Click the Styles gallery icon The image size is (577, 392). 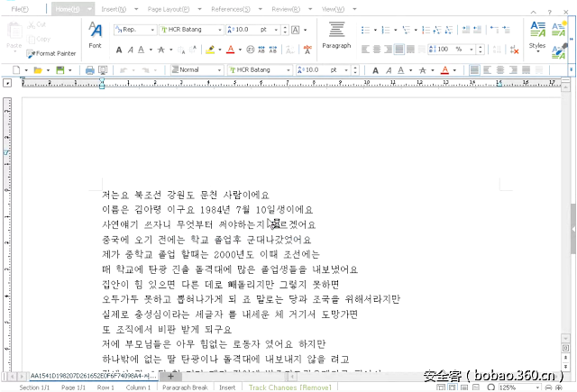point(537,30)
